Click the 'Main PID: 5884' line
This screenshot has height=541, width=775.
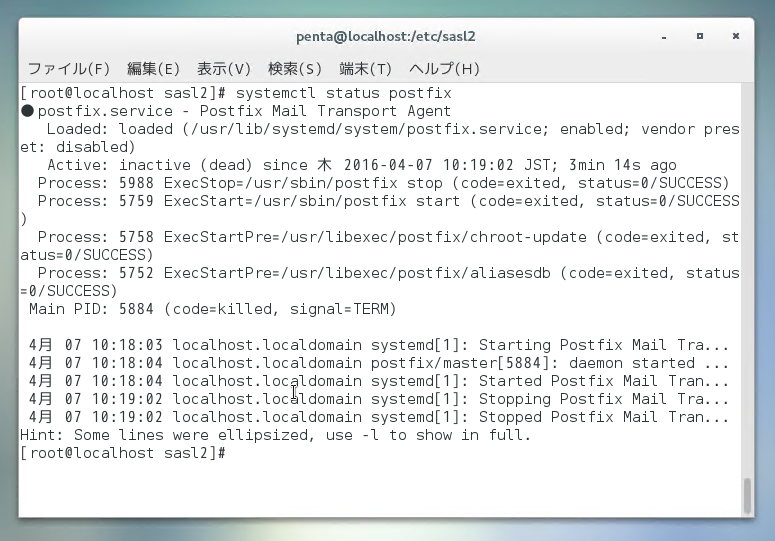(212, 309)
